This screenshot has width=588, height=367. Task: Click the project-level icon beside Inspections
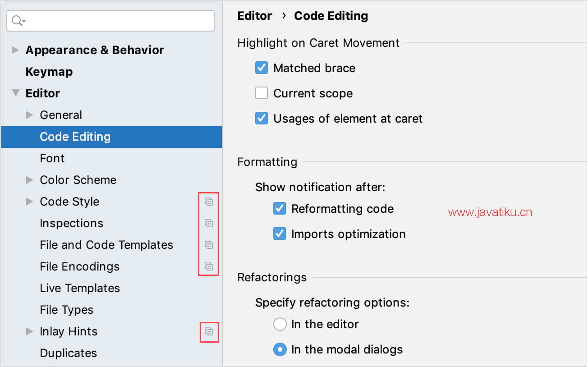[x=208, y=223]
